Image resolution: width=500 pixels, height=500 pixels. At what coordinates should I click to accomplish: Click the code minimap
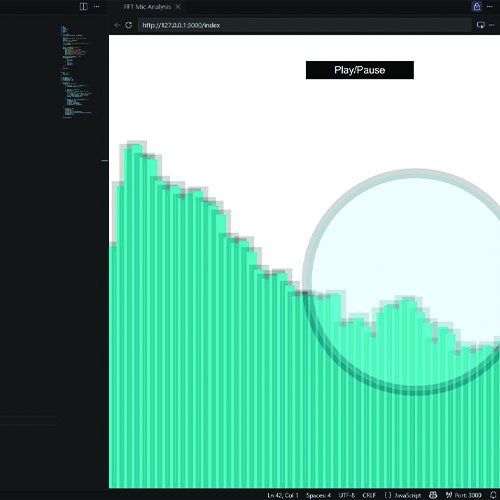pyautogui.click(x=77, y=72)
